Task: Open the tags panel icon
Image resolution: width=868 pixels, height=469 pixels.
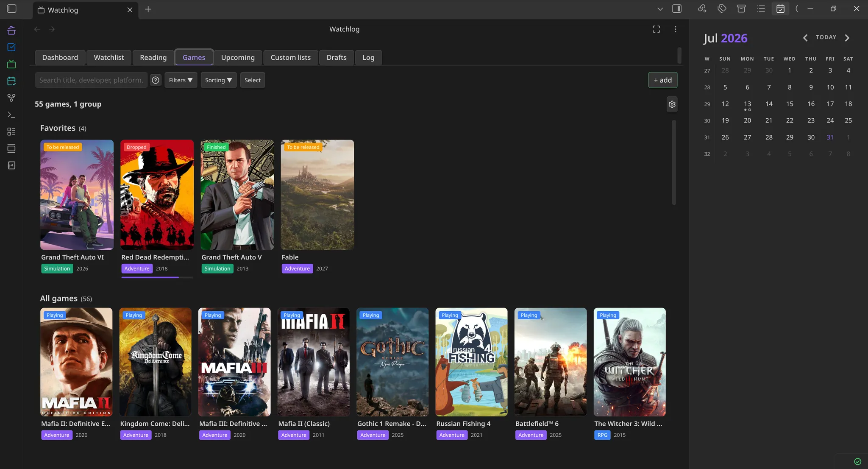Action: [x=722, y=9]
